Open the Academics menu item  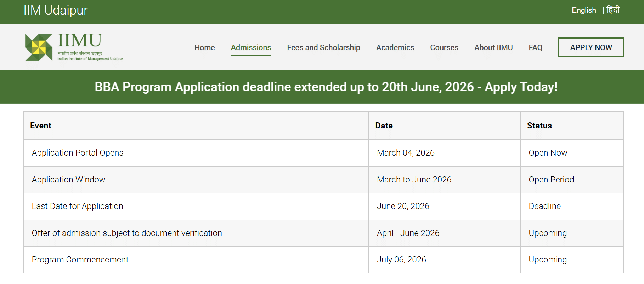click(x=395, y=47)
